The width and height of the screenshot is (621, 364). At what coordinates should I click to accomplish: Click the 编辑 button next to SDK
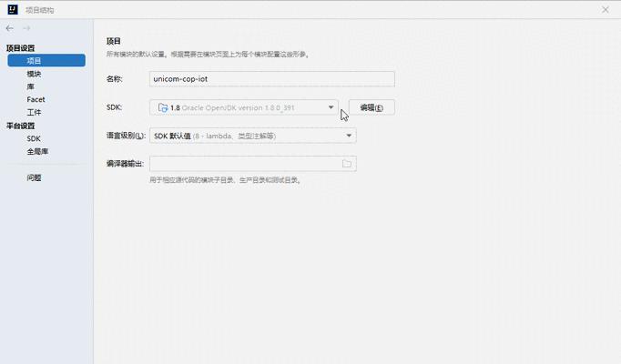pyautogui.click(x=372, y=107)
